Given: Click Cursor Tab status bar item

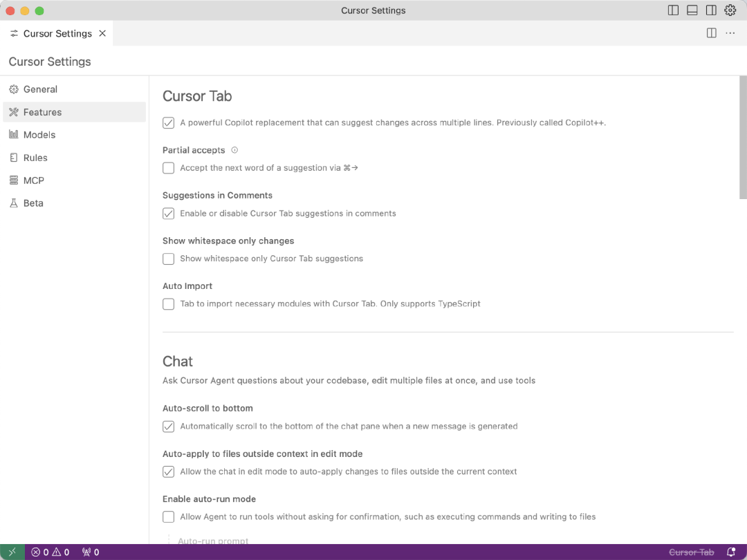Looking at the screenshot, I should [691, 552].
